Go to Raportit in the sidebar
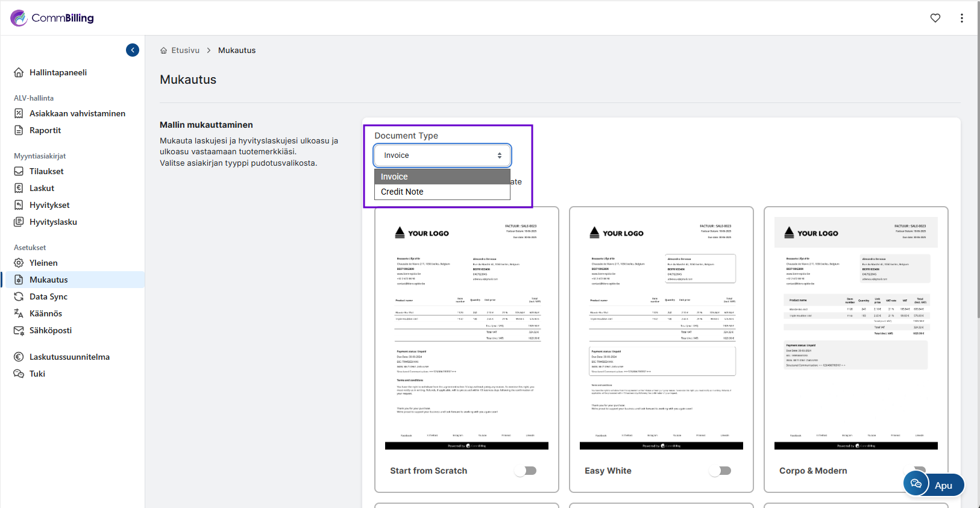The height and width of the screenshot is (508, 980). pos(45,130)
